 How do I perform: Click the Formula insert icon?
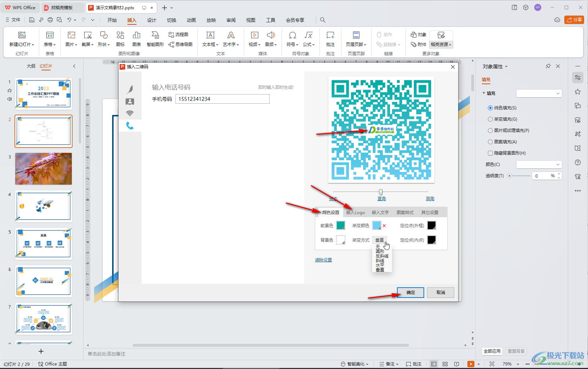[309, 35]
